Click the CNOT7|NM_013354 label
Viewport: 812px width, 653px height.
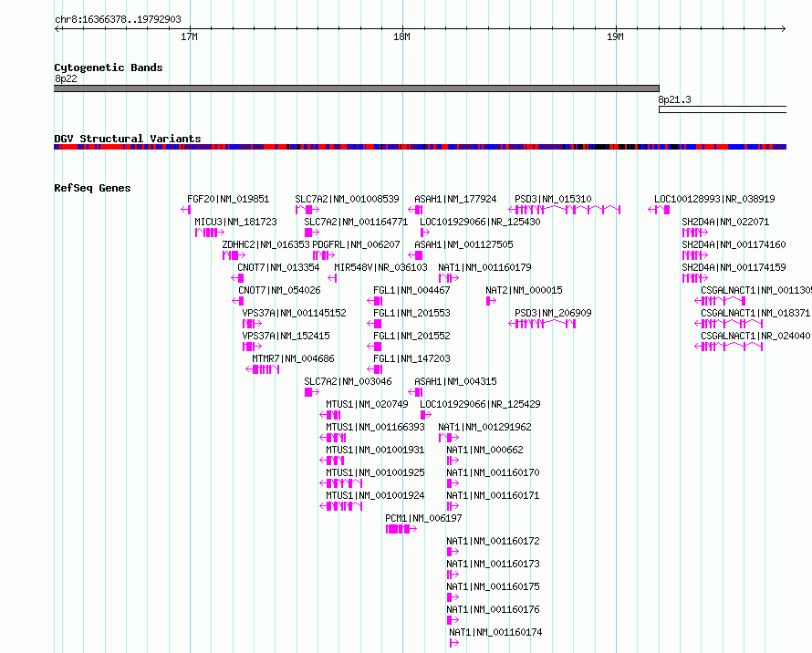click(x=278, y=267)
